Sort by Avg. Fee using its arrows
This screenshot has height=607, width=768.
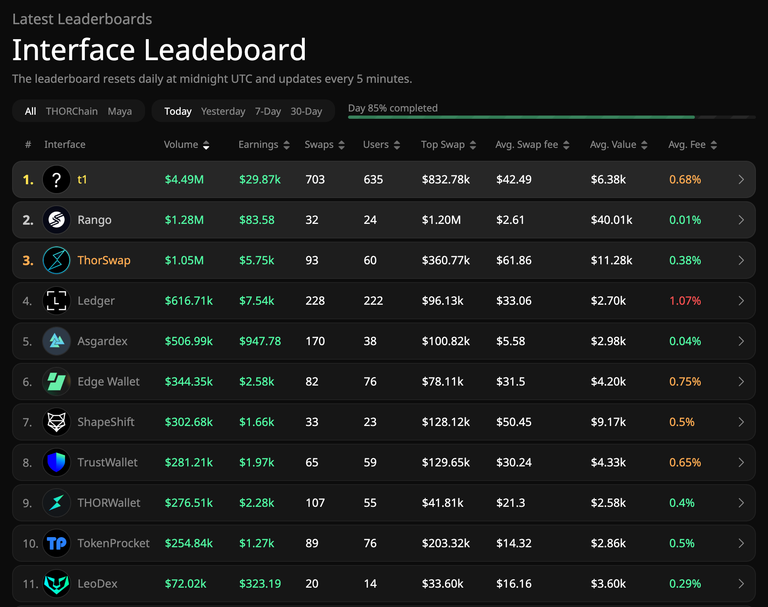pos(714,145)
